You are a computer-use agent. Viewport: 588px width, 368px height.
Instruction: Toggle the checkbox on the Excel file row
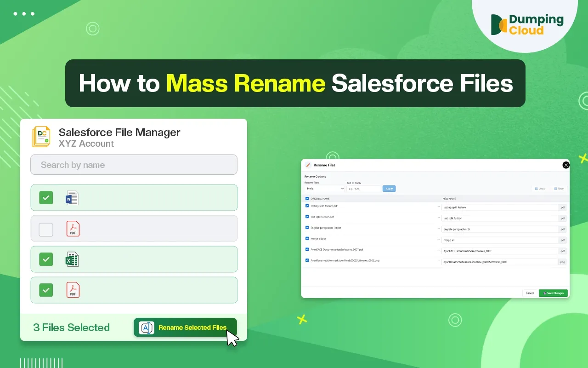click(46, 259)
